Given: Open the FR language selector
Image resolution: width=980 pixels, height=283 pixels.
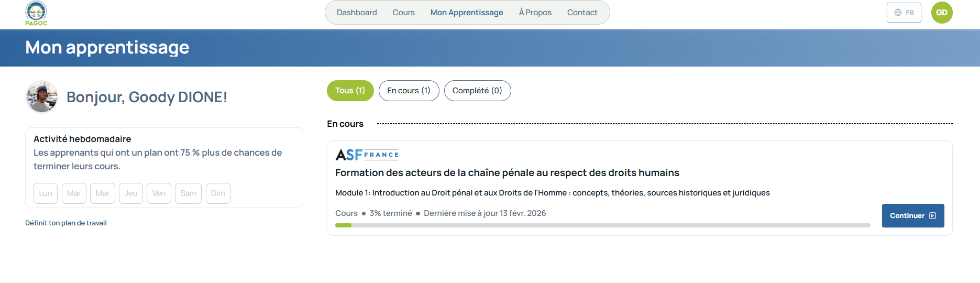Looking at the screenshot, I should coord(904,13).
